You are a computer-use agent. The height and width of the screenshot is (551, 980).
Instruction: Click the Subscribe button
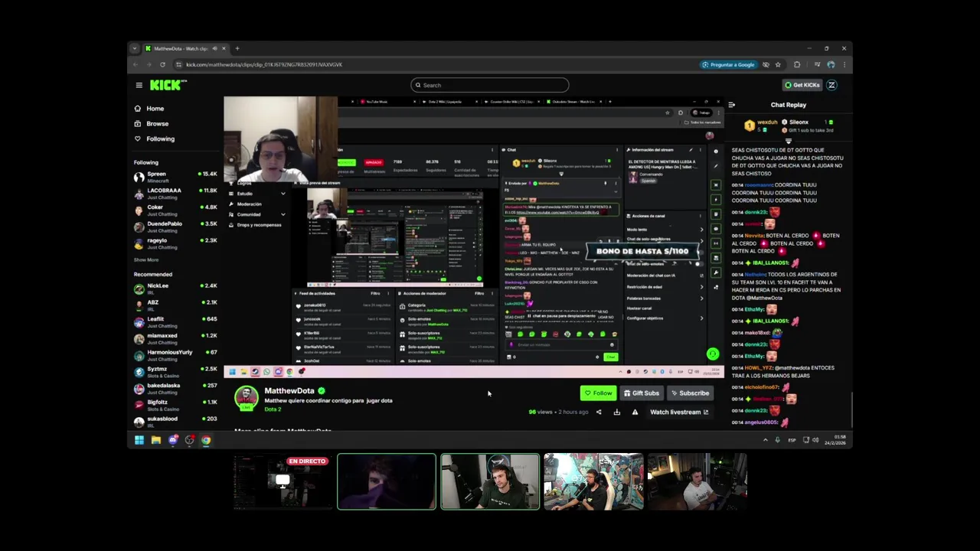[690, 393]
